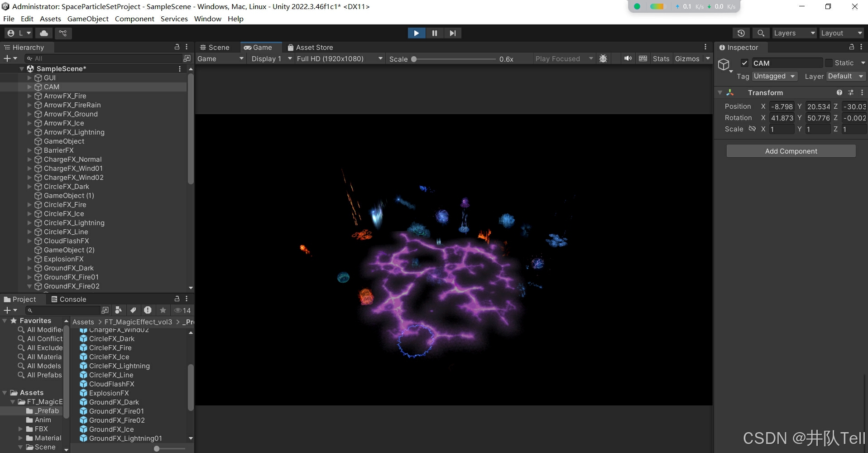868x453 pixels.
Task: Click the Play button in toolbar
Action: click(x=416, y=33)
